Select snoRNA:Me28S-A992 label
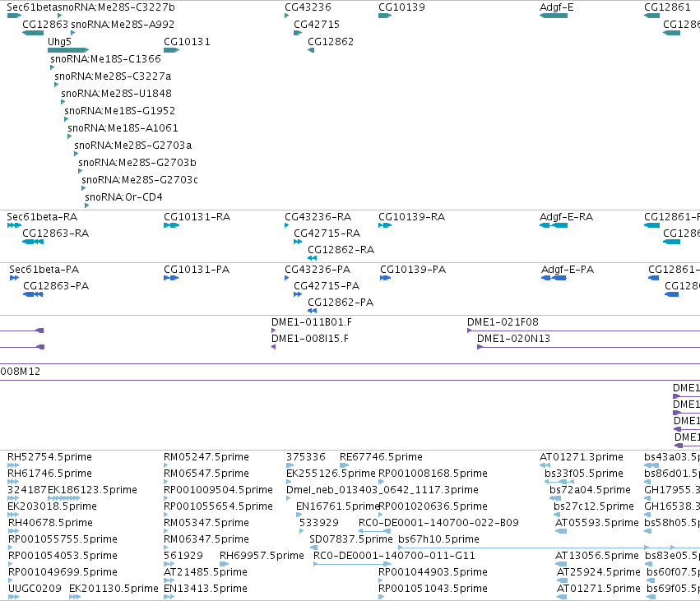Screen dimensions: 700x601 point(123,25)
